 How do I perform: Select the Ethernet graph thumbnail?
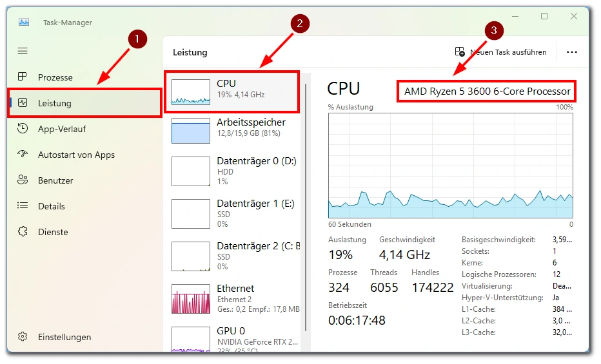(x=191, y=298)
